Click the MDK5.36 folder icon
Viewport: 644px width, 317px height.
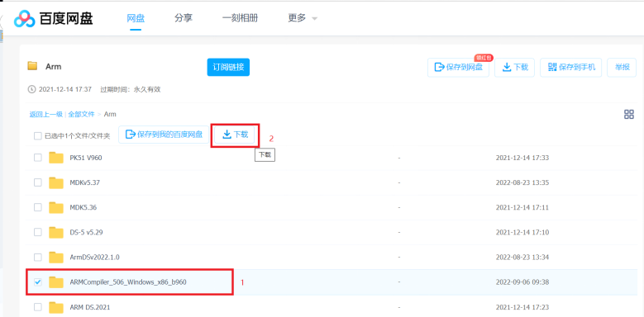pyautogui.click(x=56, y=207)
